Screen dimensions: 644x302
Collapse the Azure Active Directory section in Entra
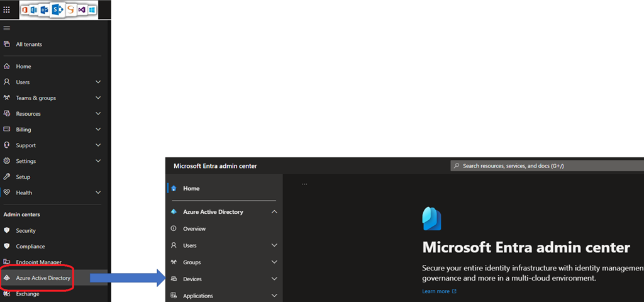(274, 212)
